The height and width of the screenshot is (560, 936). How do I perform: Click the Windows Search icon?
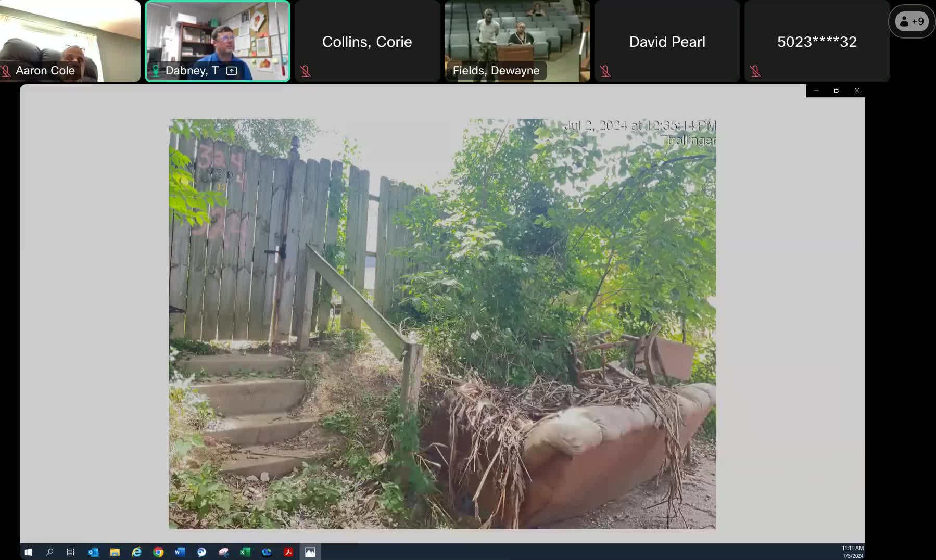pyautogui.click(x=50, y=552)
